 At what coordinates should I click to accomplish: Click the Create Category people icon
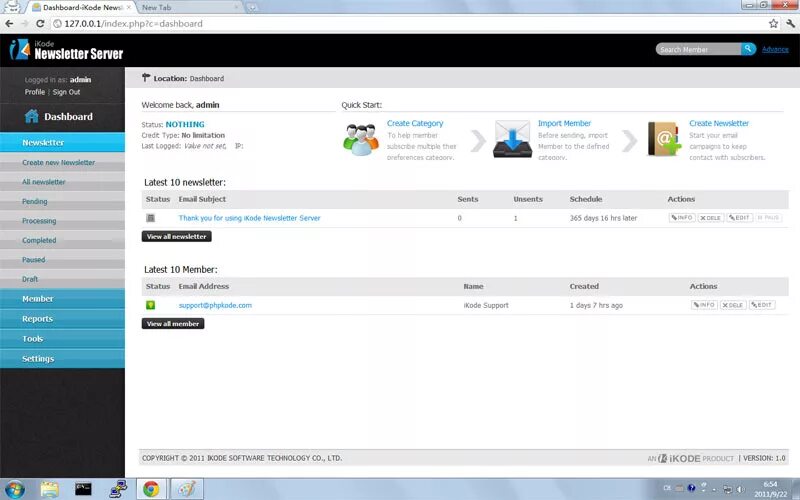click(361, 139)
